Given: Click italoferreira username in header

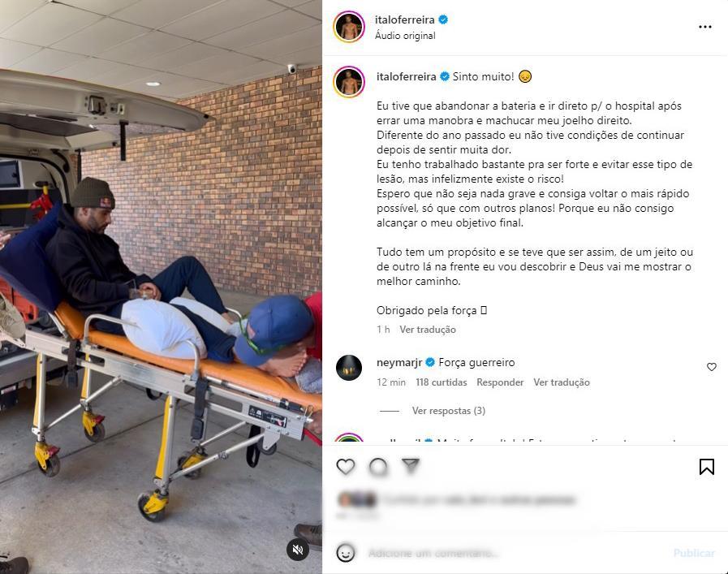Looking at the screenshot, I should pyautogui.click(x=404, y=19).
